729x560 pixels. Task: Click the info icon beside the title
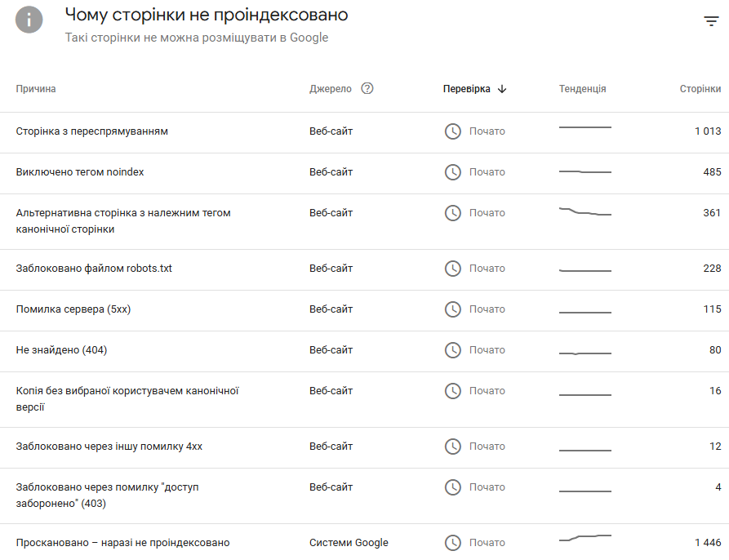29,20
